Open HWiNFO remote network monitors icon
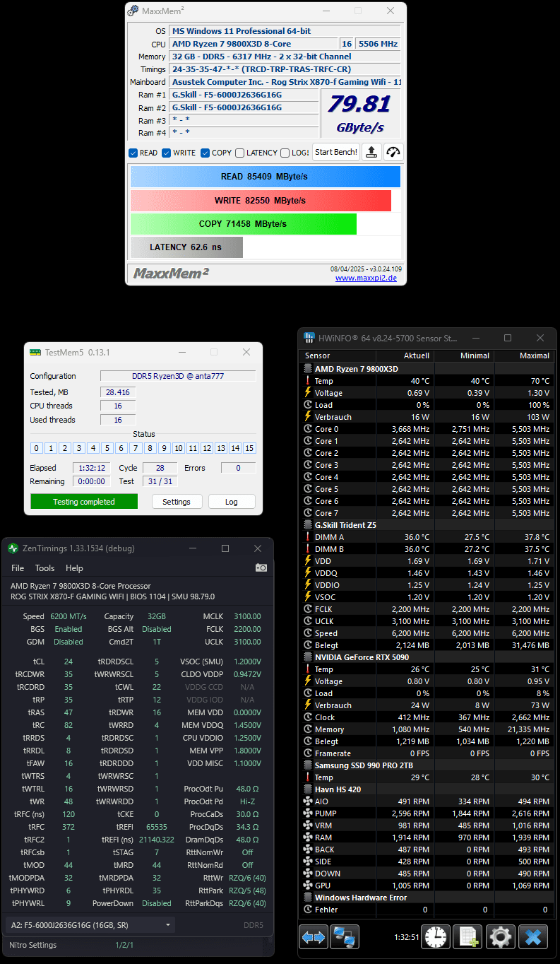Viewport: 560px width, 964px height. 345,937
